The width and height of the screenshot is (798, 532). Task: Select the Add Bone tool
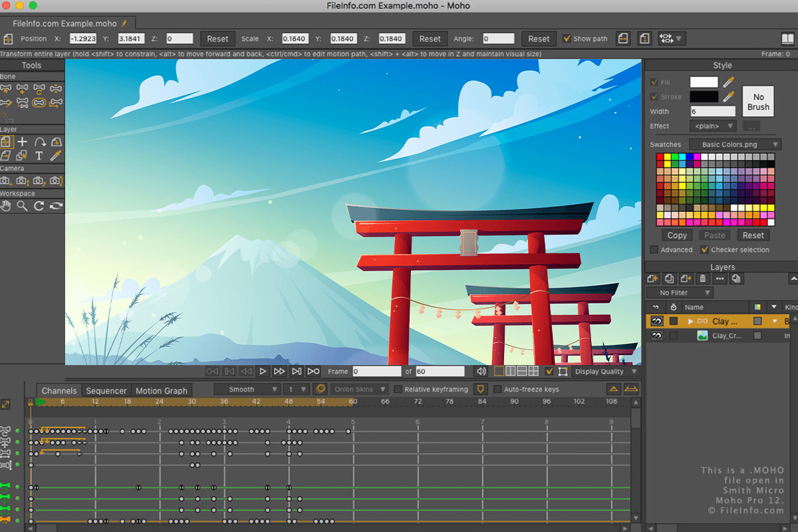(x=23, y=88)
